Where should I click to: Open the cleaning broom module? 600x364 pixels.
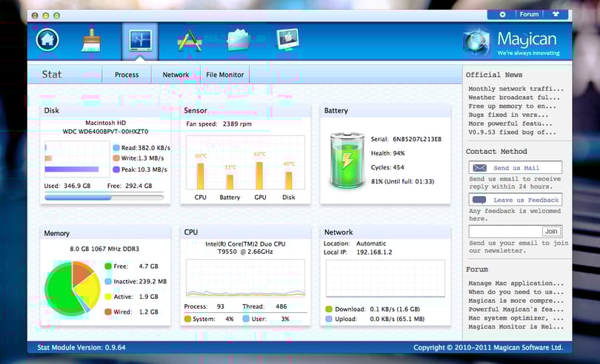[91, 41]
